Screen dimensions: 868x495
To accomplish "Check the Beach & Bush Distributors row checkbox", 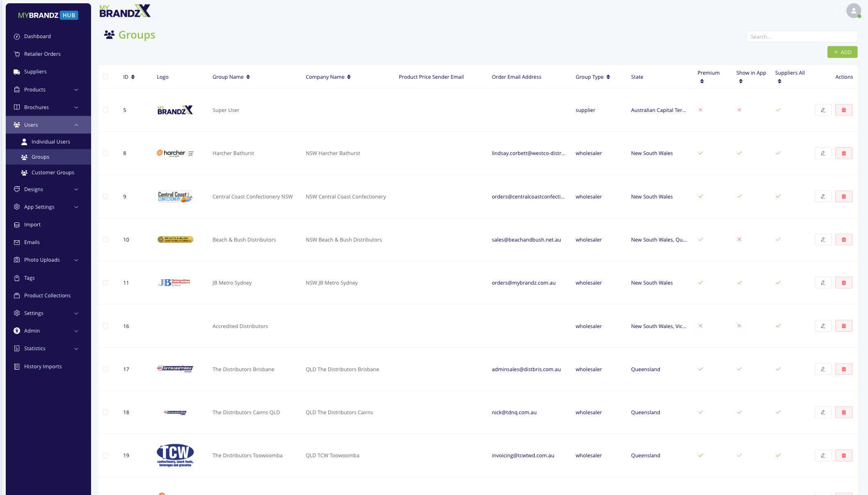I will click(105, 240).
